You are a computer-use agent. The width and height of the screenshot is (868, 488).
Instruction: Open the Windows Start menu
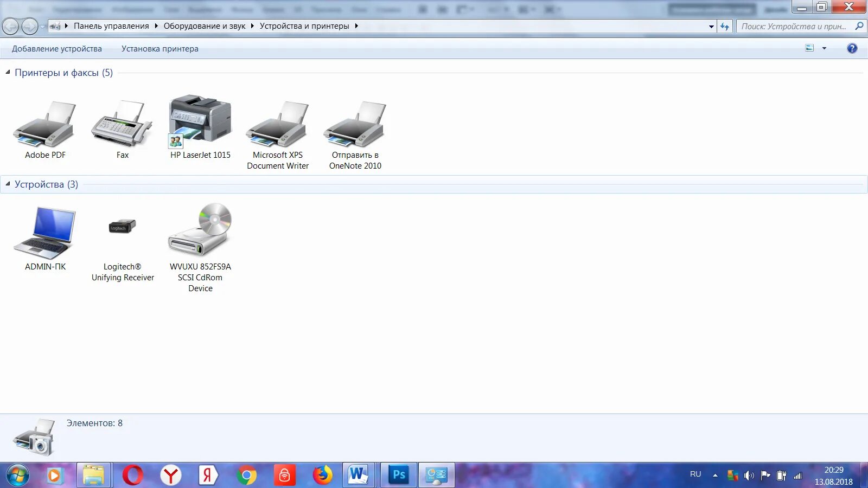click(x=17, y=476)
